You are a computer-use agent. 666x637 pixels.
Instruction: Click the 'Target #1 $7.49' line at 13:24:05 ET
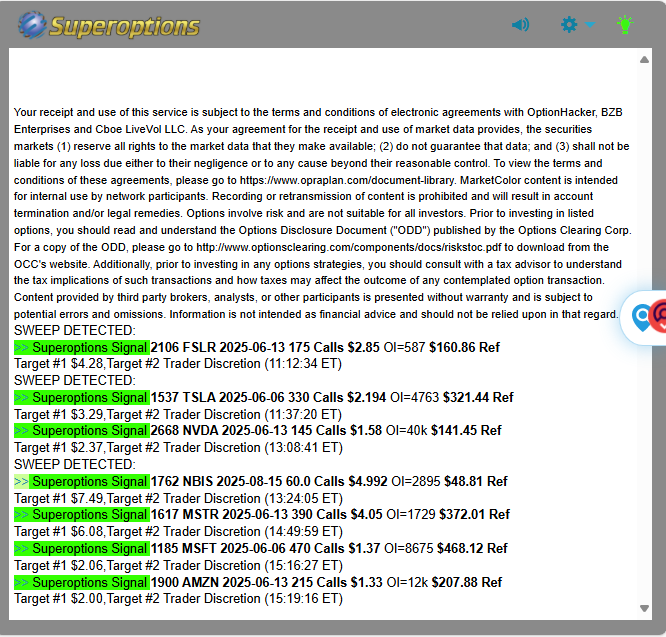[x=178, y=499]
